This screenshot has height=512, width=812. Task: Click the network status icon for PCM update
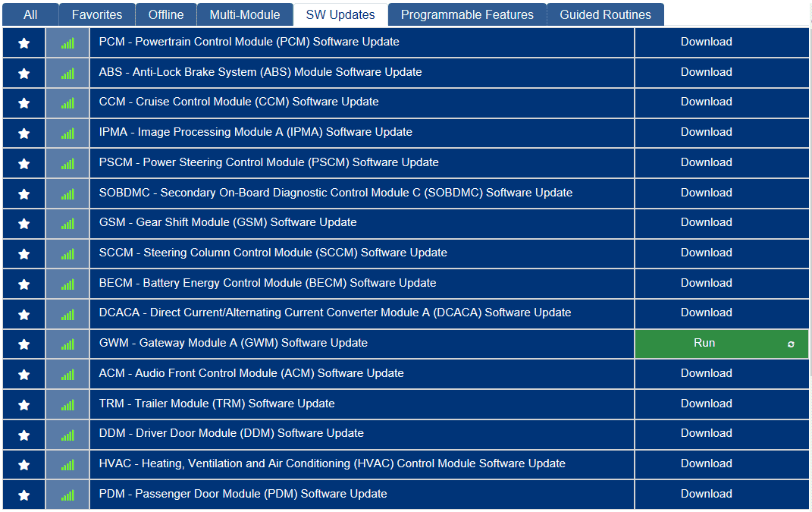67,42
